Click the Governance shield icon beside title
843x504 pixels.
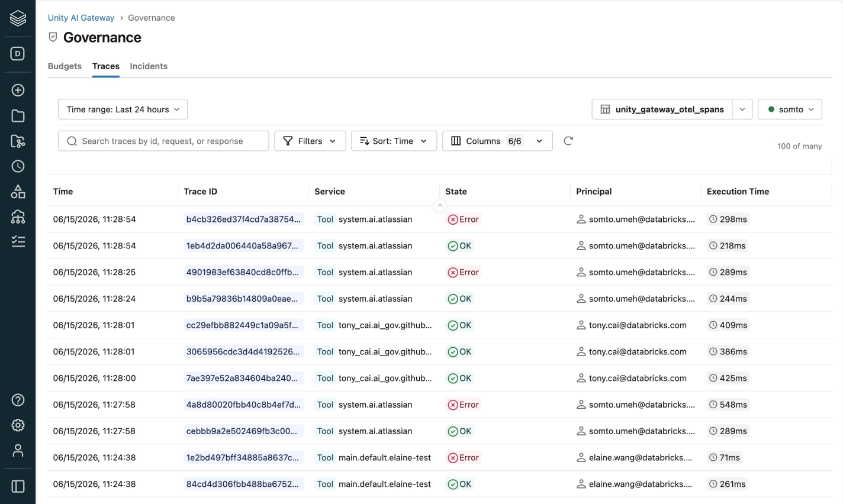coord(53,37)
